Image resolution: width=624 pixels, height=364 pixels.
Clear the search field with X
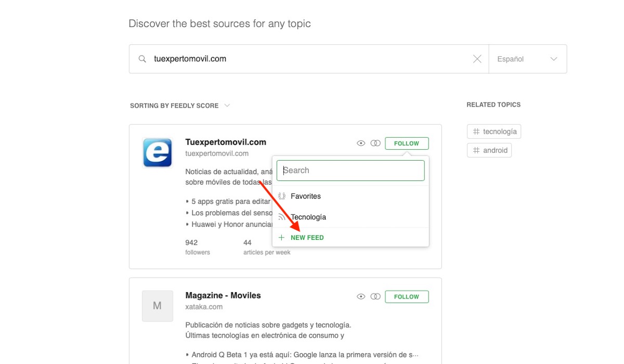pos(477,59)
